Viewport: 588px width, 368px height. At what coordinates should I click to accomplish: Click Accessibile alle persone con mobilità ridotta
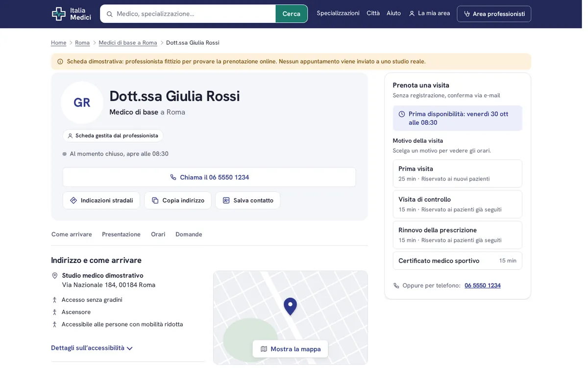122,324
